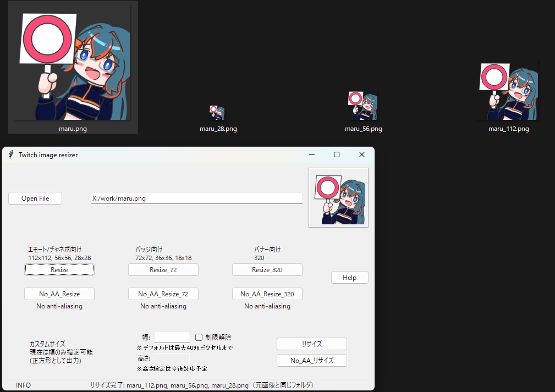Screen dimensions: 555x392
Task: Enable the 制限解除 checkbox
Action: pos(199,337)
